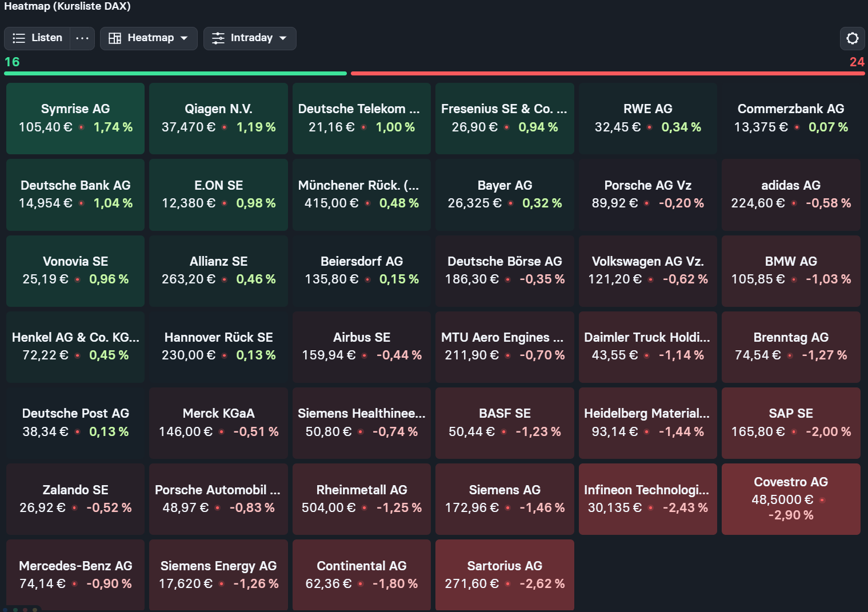Screen dimensions: 868x612
Task: Open the Heatmap view dropdown
Action: pos(149,38)
